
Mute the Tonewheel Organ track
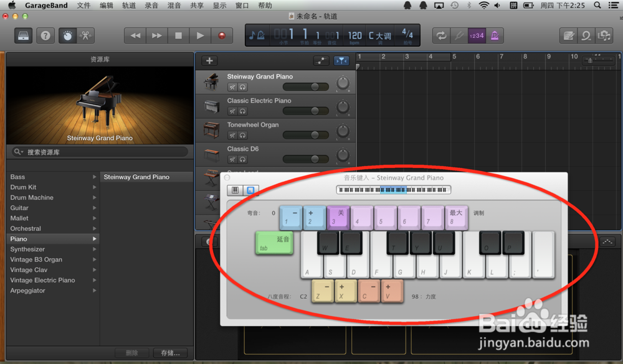coord(232,136)
